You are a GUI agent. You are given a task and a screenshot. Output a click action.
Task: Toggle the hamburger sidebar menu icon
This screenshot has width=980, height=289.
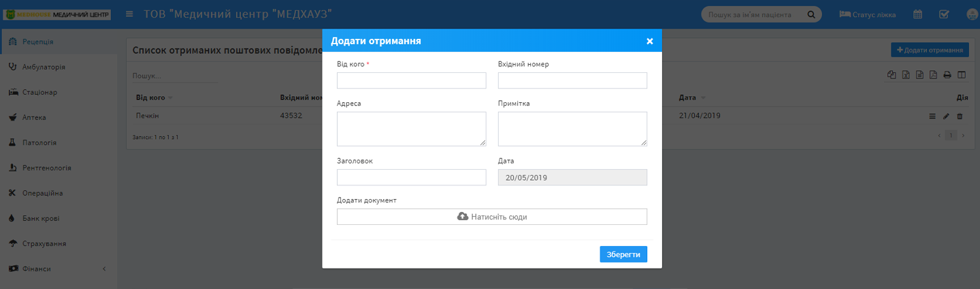[129, 14]
